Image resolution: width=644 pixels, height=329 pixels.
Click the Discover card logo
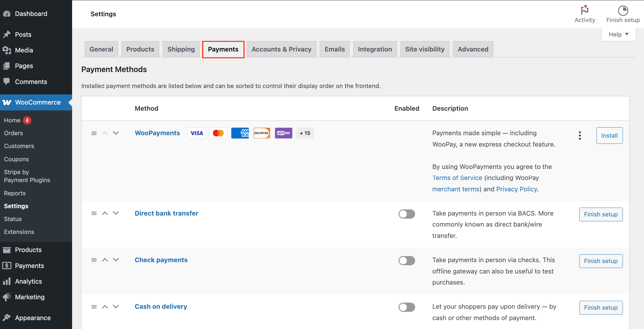tap(262, 133)
